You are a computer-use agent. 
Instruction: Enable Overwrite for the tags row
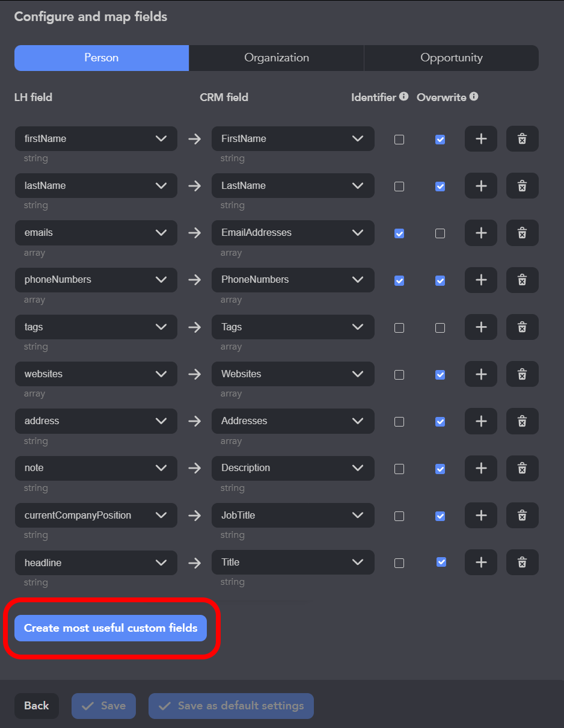pos(440,328)
